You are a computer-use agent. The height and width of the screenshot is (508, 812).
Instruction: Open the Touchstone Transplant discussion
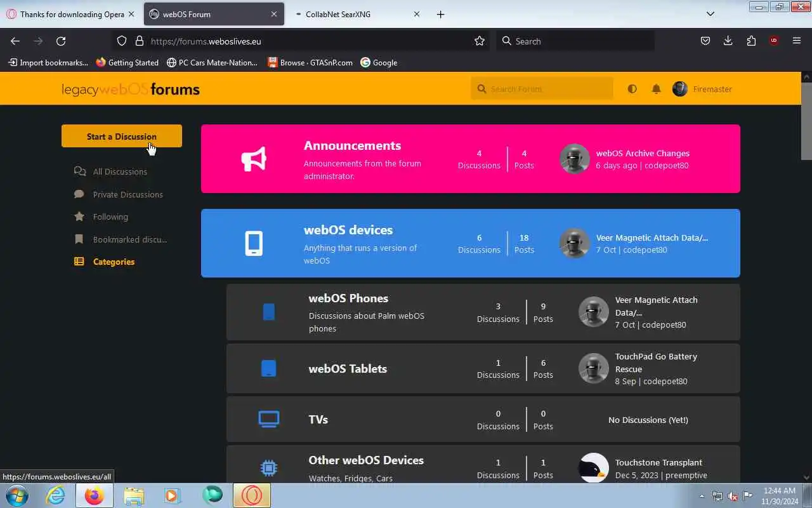[x=658, y=462]
